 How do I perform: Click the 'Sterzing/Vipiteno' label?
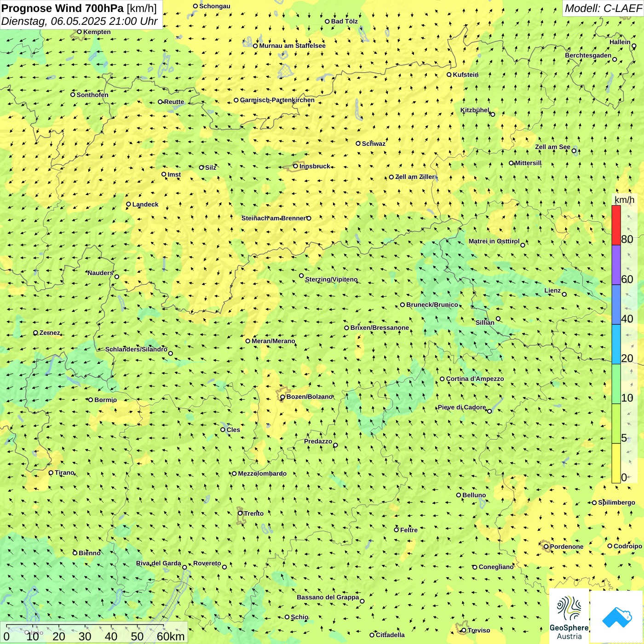(x=331, y=279)
